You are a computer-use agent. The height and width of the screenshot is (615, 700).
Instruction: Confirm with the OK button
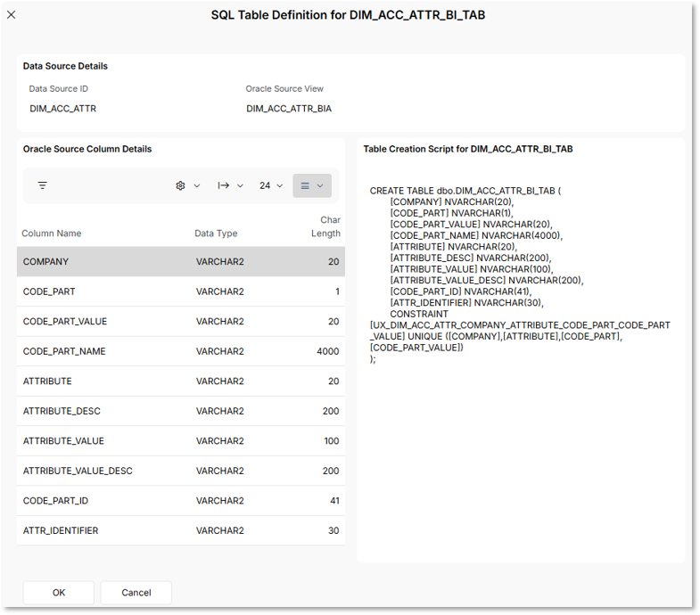[59, 592]
